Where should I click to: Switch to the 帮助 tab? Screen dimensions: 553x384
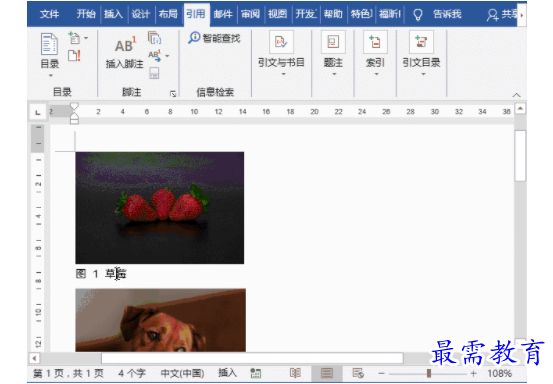333,14
